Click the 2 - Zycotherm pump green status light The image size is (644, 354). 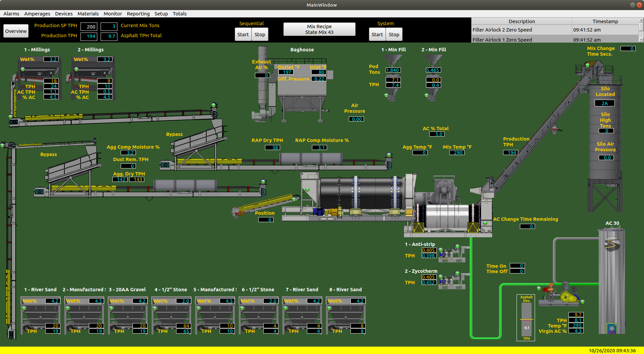tap(440, 276)
